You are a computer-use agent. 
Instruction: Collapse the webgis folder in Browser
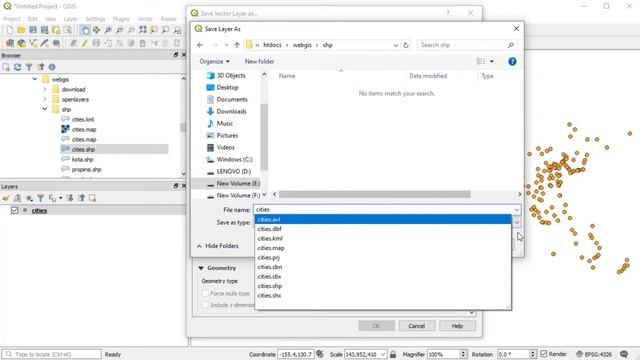point(35,79)
